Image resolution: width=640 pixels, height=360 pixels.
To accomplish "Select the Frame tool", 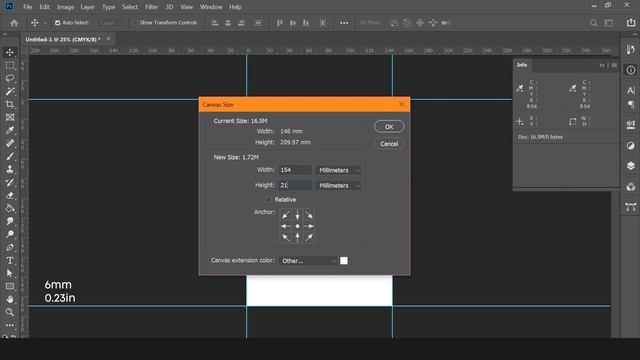I will pos(10,118).
